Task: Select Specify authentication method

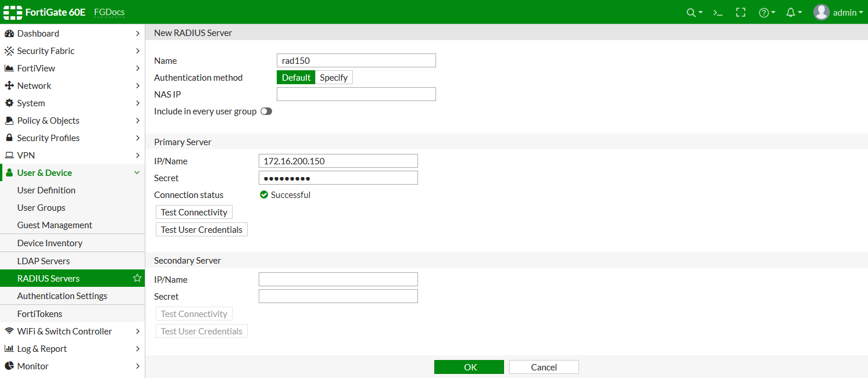Action: point(334,78)
